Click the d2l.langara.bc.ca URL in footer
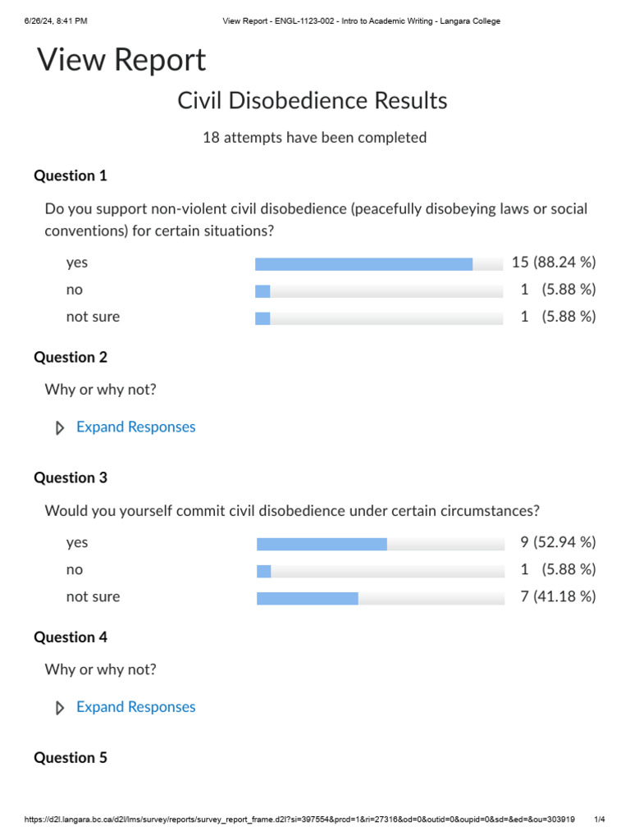This screenshot has height=840, width=630. pos(299,819)
